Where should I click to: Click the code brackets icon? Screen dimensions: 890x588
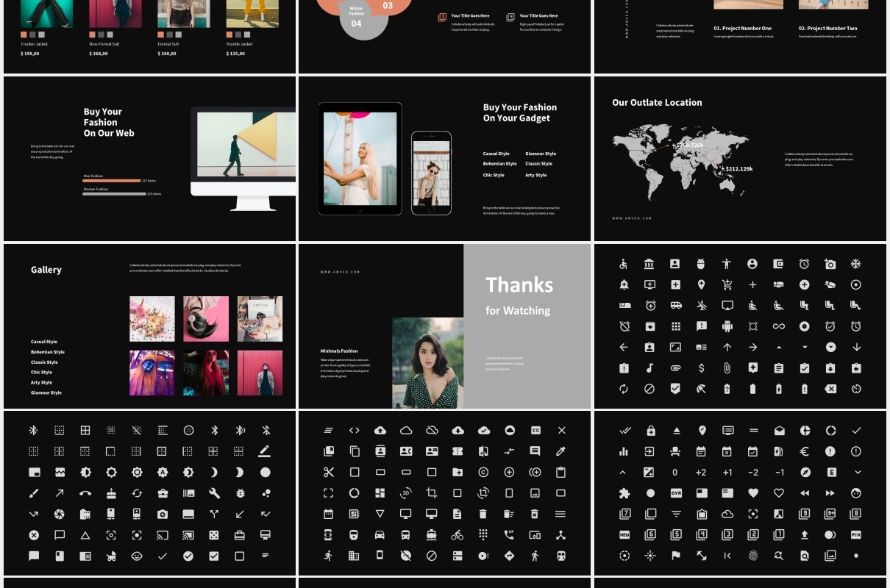tap(355, 430)
